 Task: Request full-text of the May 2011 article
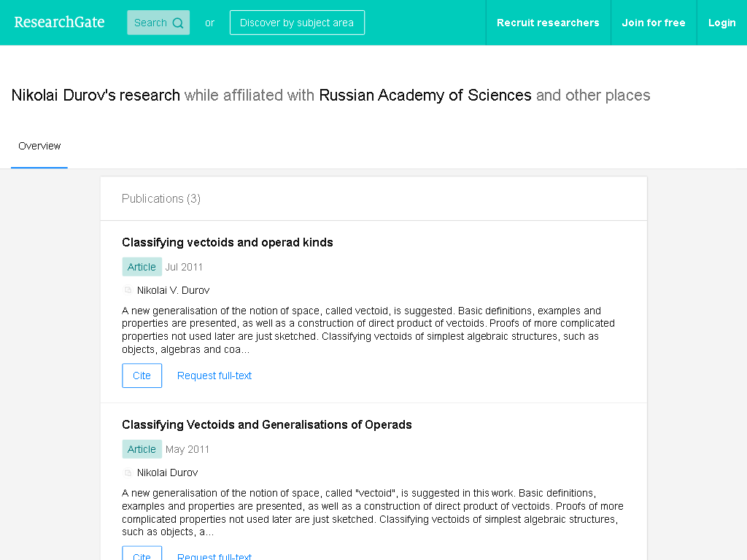[214, 555]
